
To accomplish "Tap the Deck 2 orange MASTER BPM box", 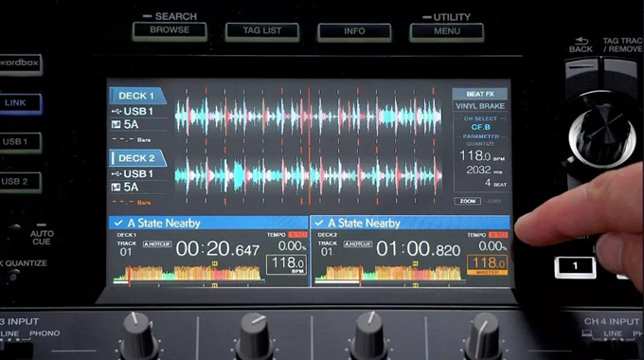I will click(x=488, y=265).
